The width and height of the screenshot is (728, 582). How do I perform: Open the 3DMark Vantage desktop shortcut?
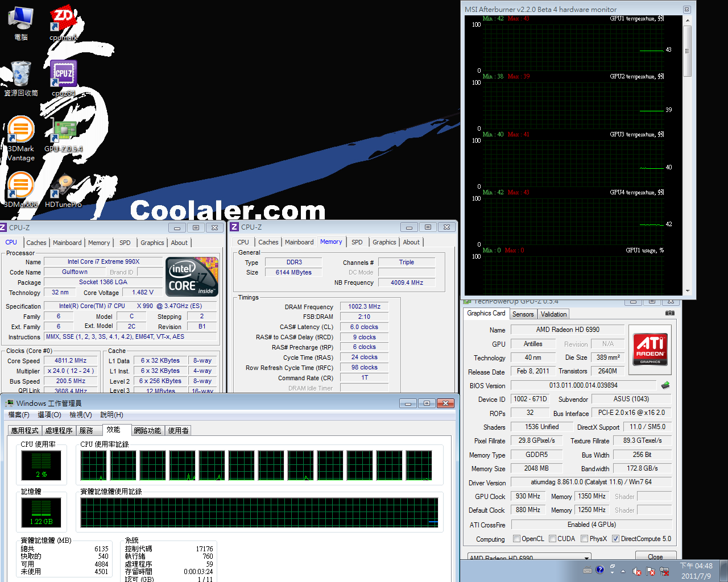[x=21, y=139]
